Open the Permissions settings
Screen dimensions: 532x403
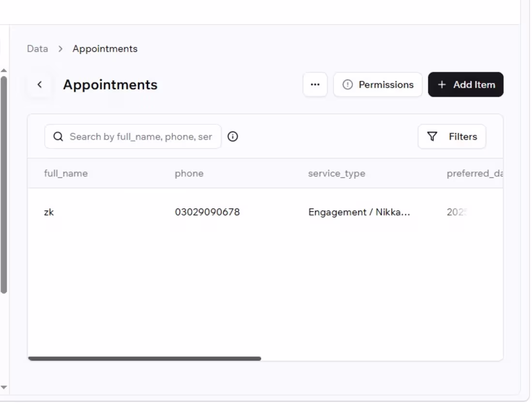[x=378, y=85]
